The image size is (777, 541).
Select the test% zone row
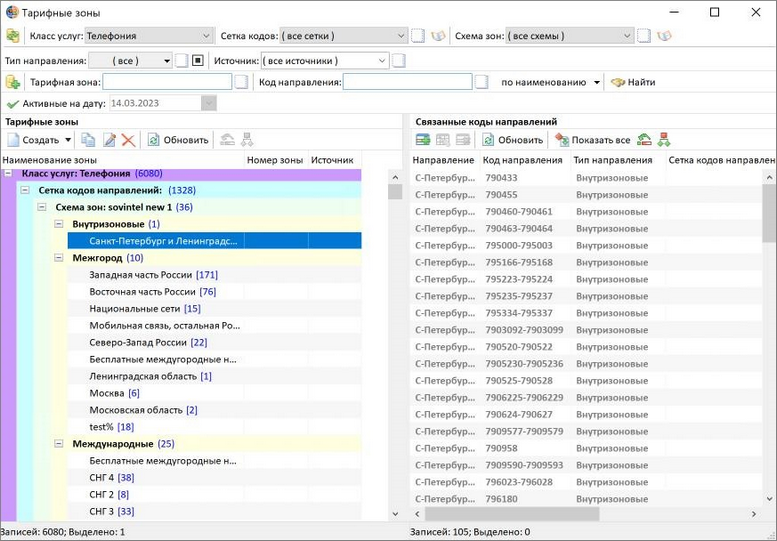(214, 427)
